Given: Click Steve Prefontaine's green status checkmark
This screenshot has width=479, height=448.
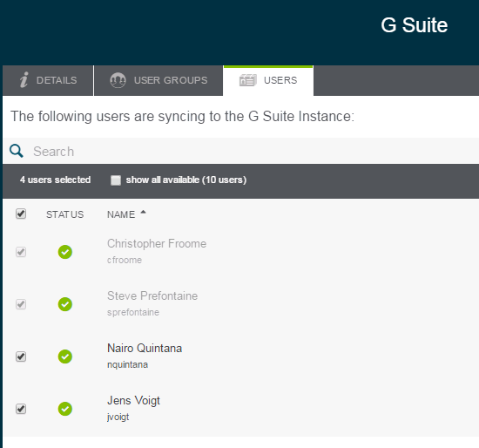Looking at the screenshot, I should coord(65,304).
